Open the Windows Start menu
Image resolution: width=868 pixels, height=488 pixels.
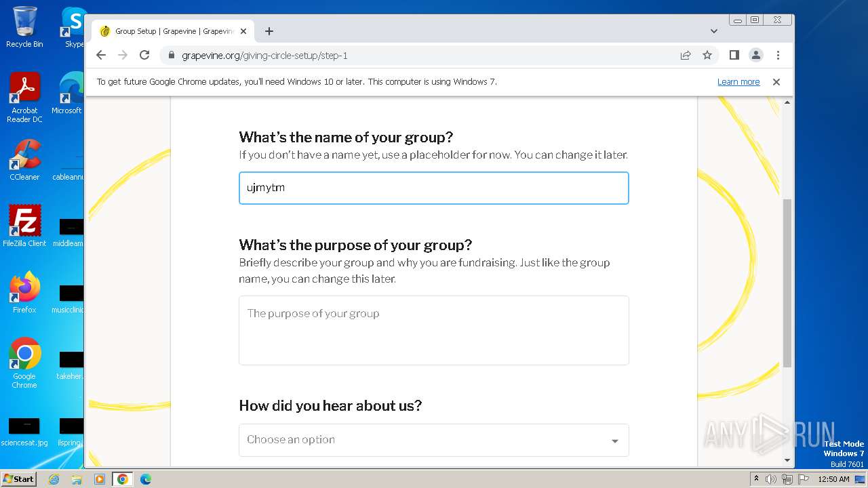[x=19, y=479]
